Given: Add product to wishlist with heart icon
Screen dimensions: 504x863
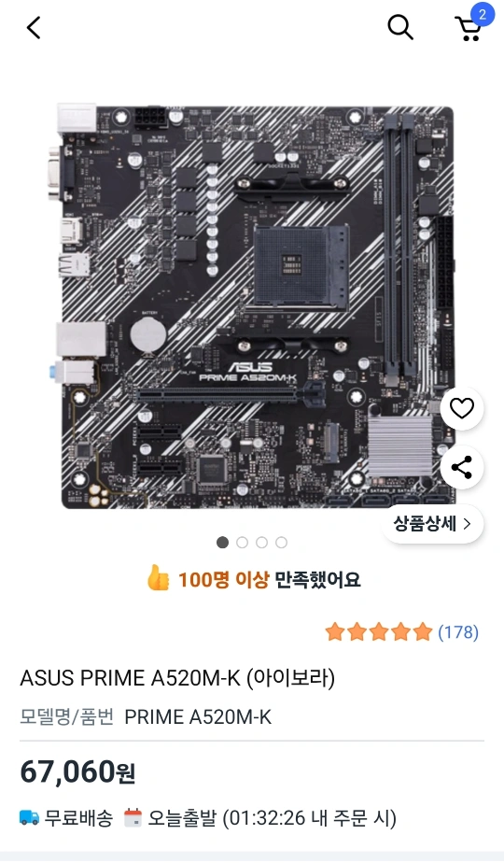Looking at the screenshot, I should pyautogui.click(x=462, y=408).
